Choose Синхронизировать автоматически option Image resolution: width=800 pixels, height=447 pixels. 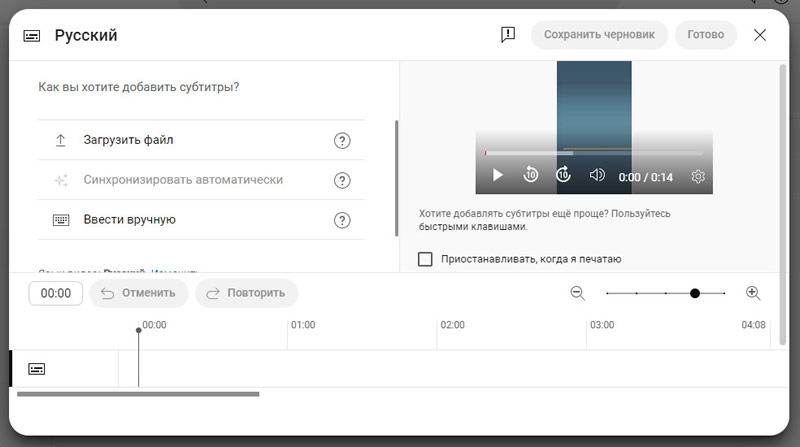coord(202,180)
